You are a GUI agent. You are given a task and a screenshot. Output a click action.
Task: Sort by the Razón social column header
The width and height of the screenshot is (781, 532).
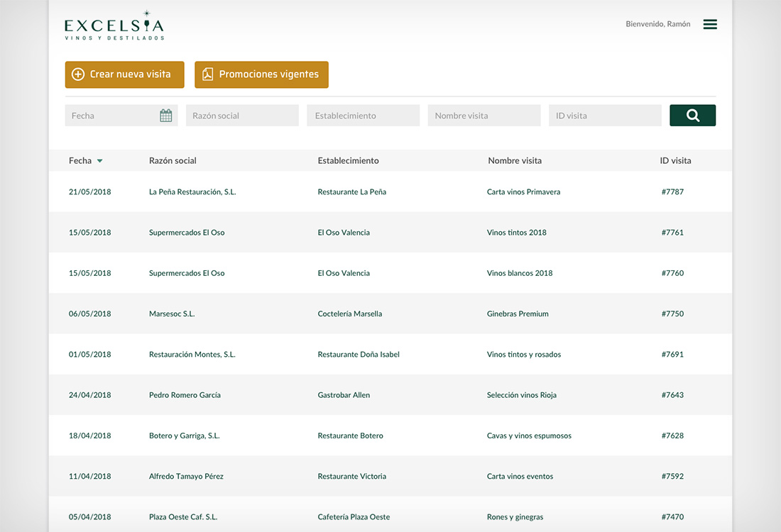(x=173, y=161)
